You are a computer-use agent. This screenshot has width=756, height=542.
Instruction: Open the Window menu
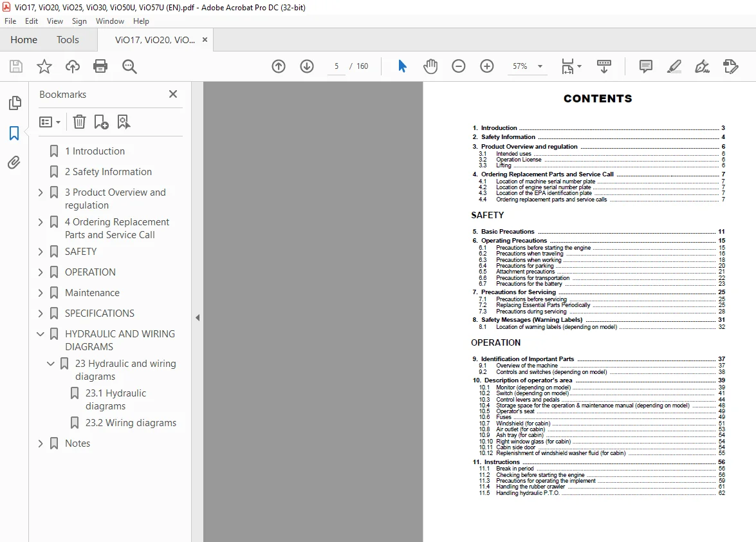tap(109, 21)
